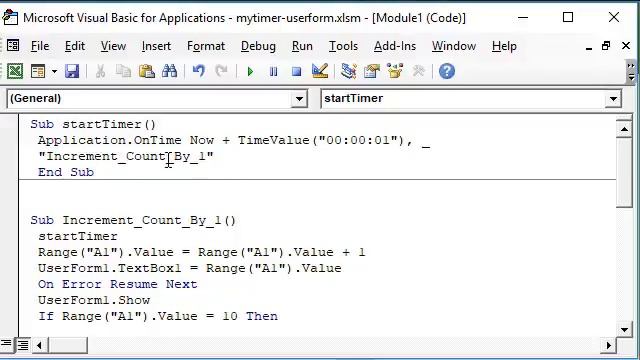Open the View menu
The image size is (640, 360).
click(x=113, y=46)
